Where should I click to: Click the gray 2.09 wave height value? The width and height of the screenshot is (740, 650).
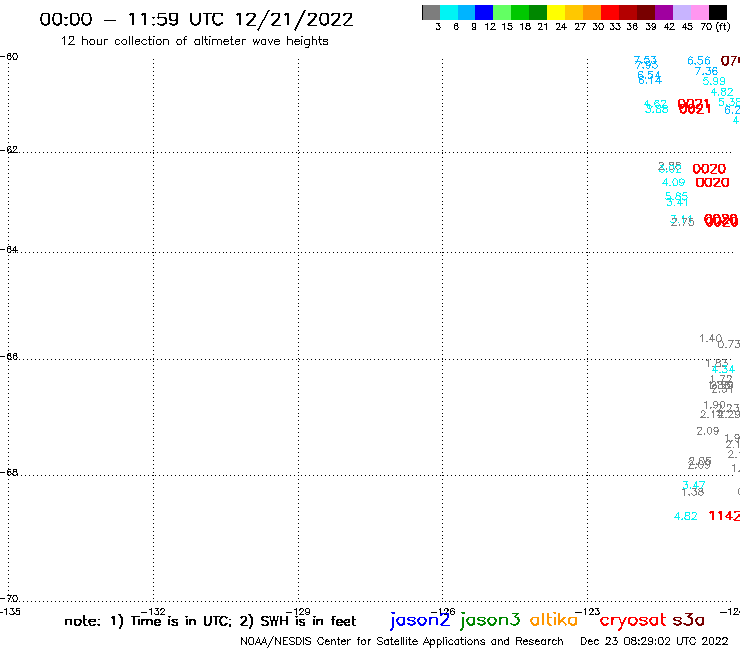pyautogui.click(x=708, y=431)
